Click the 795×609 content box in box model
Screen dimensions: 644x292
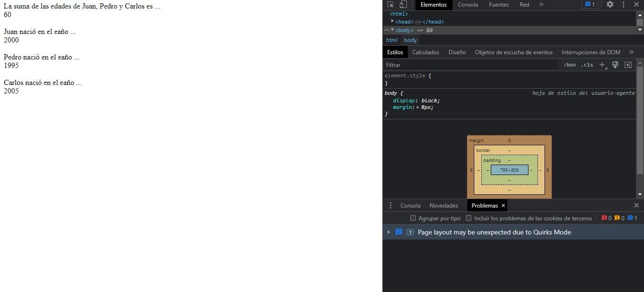[x=509, y=170]
